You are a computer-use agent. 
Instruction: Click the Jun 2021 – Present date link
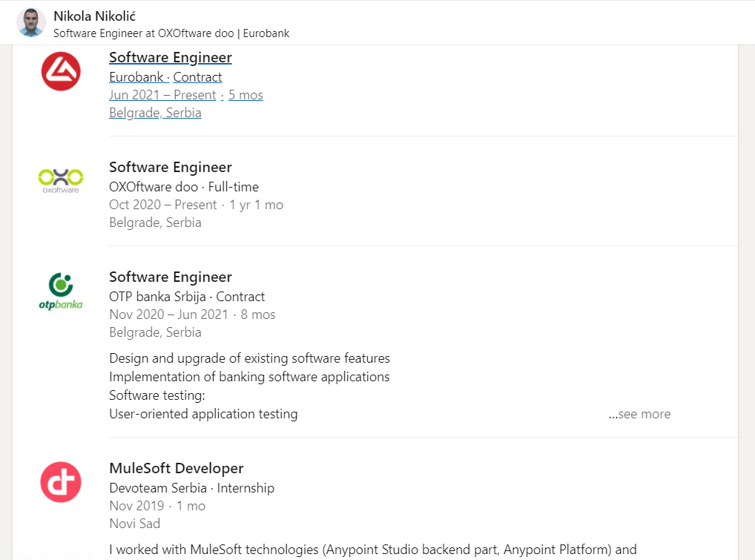pos(162,95)
